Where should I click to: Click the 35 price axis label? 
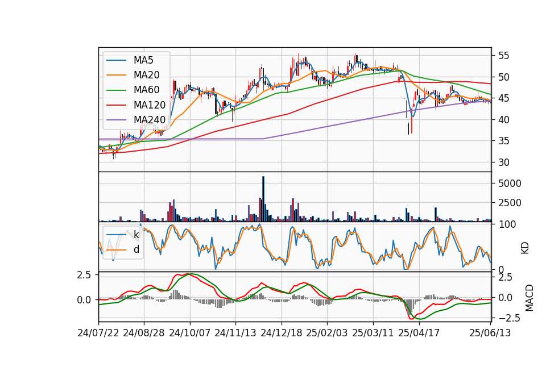(x=503, y=141)
